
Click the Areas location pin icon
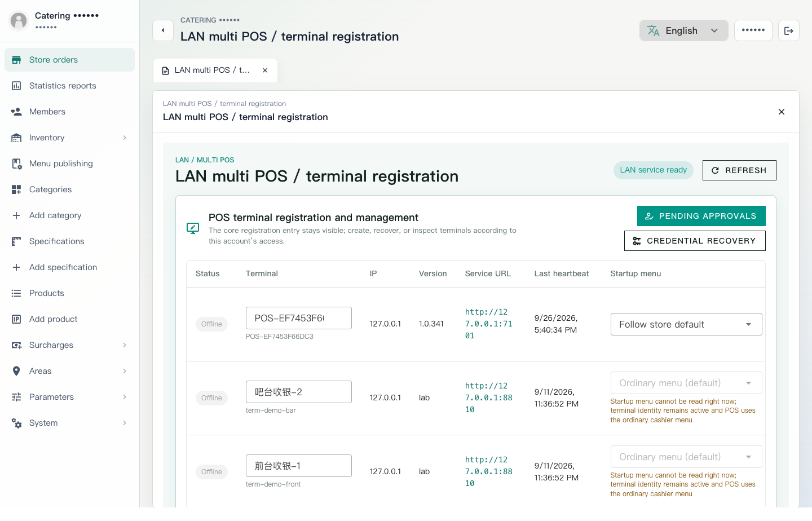[16, 371]
